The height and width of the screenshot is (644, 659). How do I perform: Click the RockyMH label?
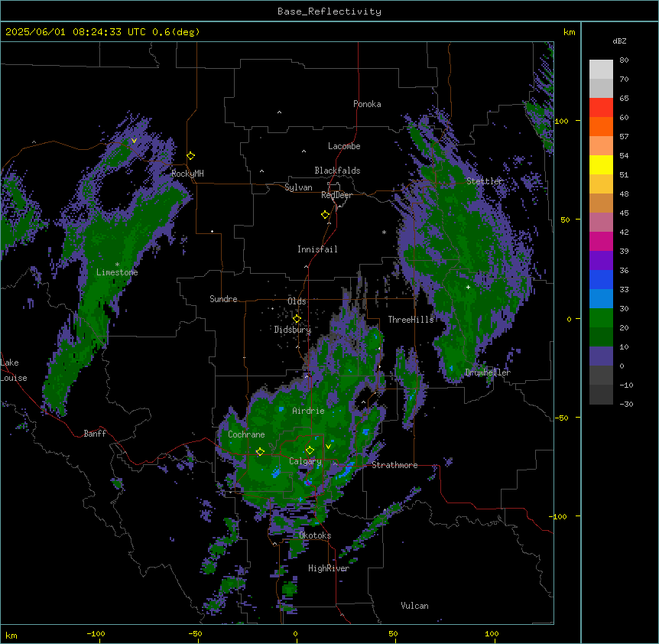tap(187, 174)
